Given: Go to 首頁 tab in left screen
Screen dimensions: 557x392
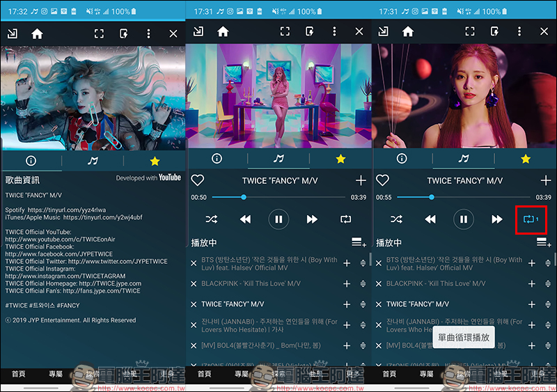Looking at the screenshot, I should pos(19,374).
